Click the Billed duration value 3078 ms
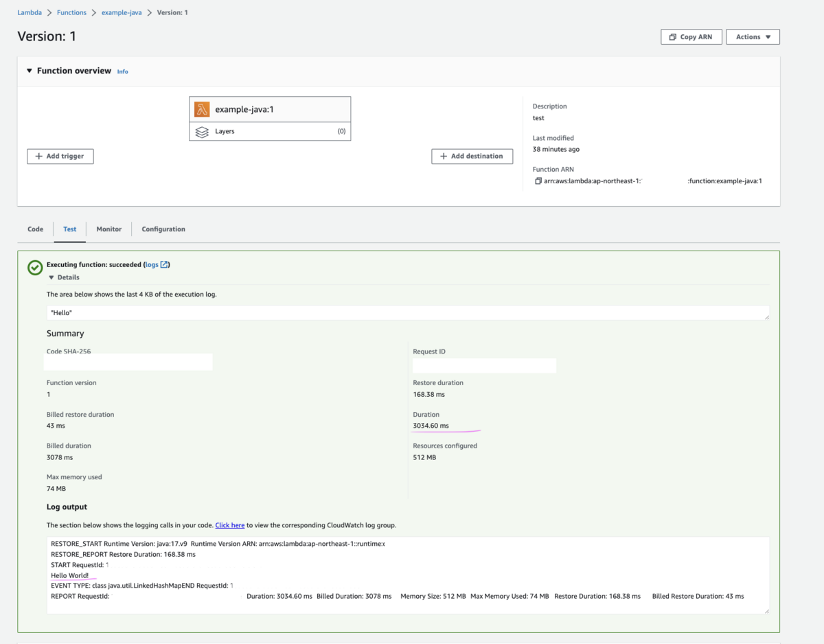 [60, 457]
